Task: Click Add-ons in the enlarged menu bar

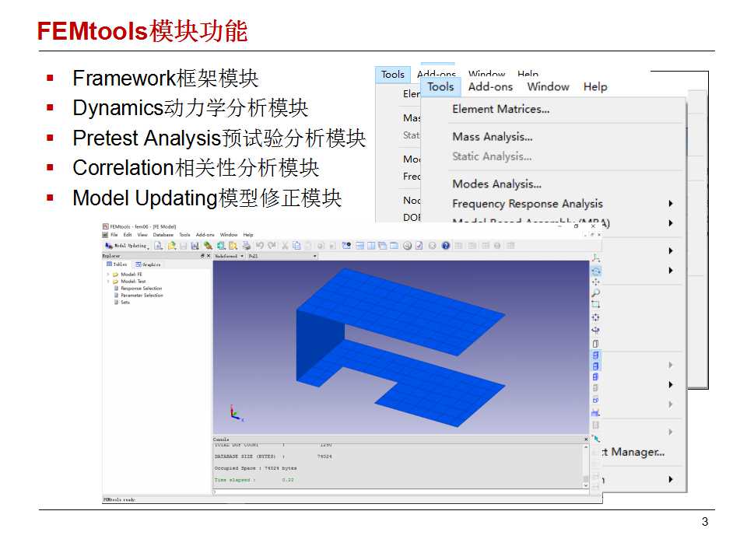Action: click(490, 86)
